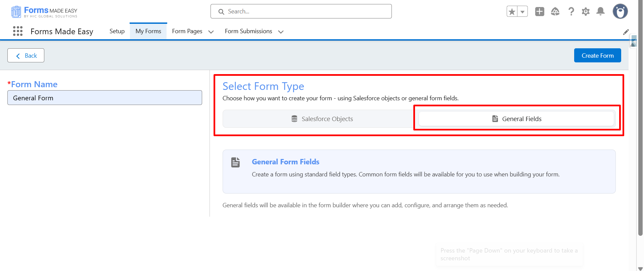Open the help question mark icon
Image resolution: width=644 pixels, height=271 pixels.
tap(571, 12)
